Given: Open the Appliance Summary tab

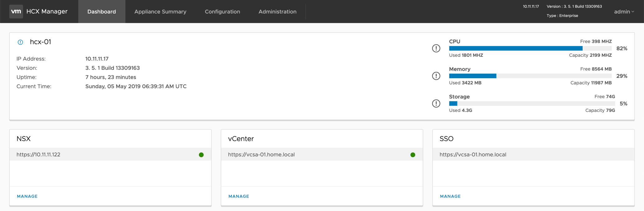Looking at the screenshot, I should tap(160, 12).
